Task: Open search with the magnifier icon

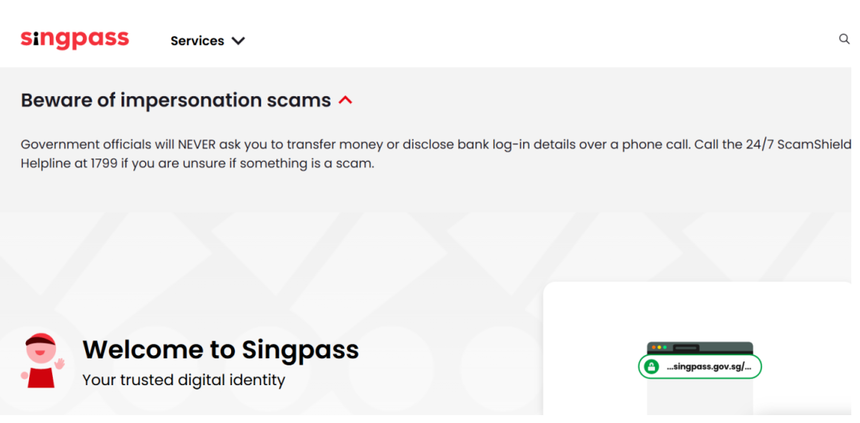Action: [844, 39]
